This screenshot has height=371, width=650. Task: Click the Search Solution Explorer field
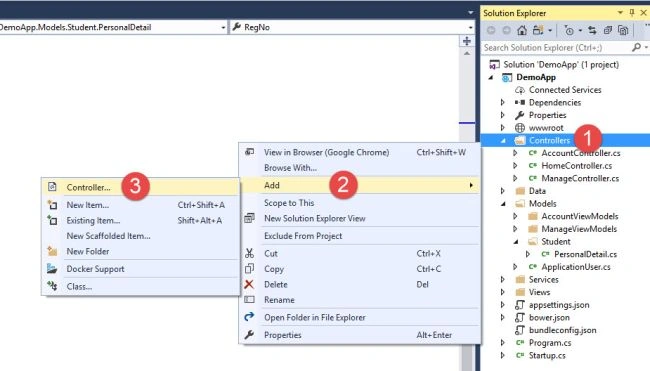coord(556,48)
